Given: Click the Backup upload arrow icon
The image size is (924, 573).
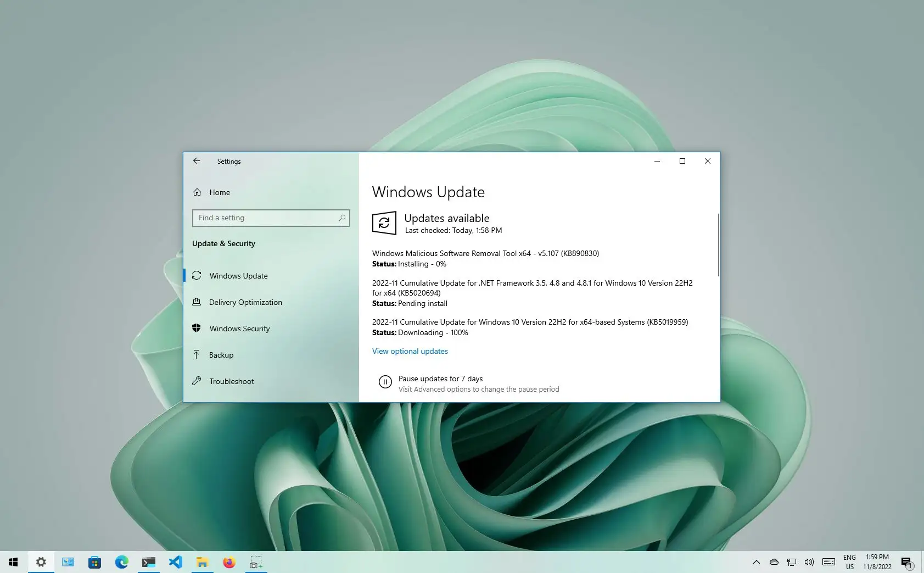Looking at the screenshot, I should [x=197, y=354].
